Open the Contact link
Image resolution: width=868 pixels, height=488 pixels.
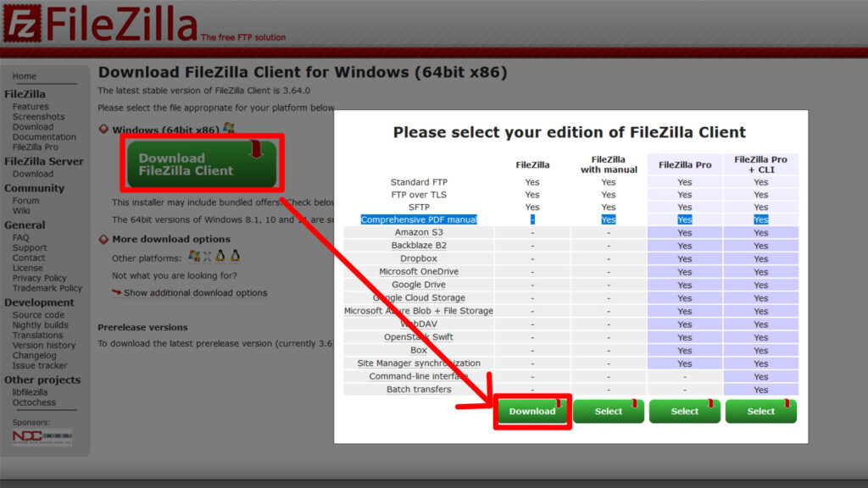click(x=29, y=258)
